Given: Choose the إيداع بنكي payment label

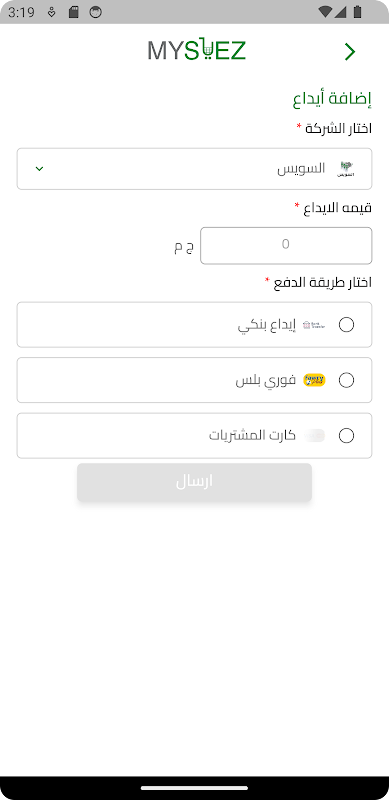Looking at the screenshot, I should (x=267, y=326).
